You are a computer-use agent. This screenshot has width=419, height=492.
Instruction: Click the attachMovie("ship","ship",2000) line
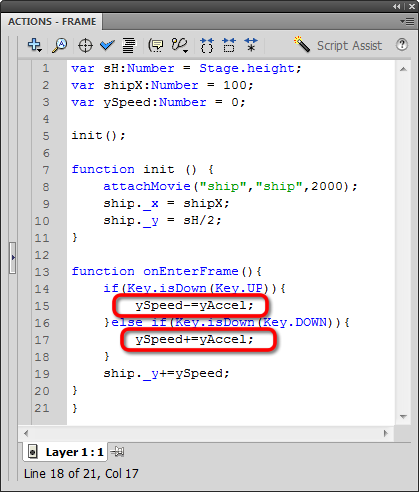(230, 186)
